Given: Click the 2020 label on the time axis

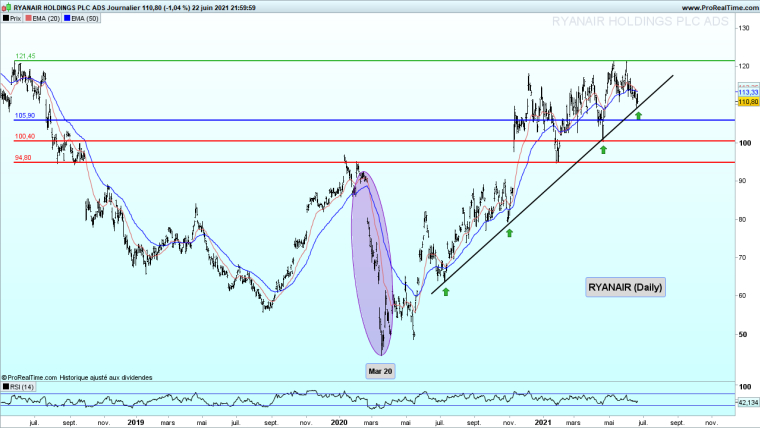Looking at the screenshot, I should coord(339,423).
